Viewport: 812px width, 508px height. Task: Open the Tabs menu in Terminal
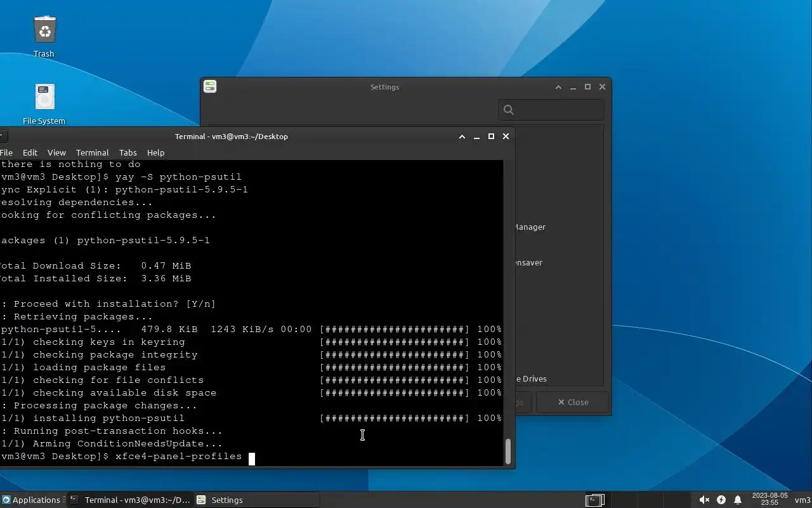click(128, 152)
